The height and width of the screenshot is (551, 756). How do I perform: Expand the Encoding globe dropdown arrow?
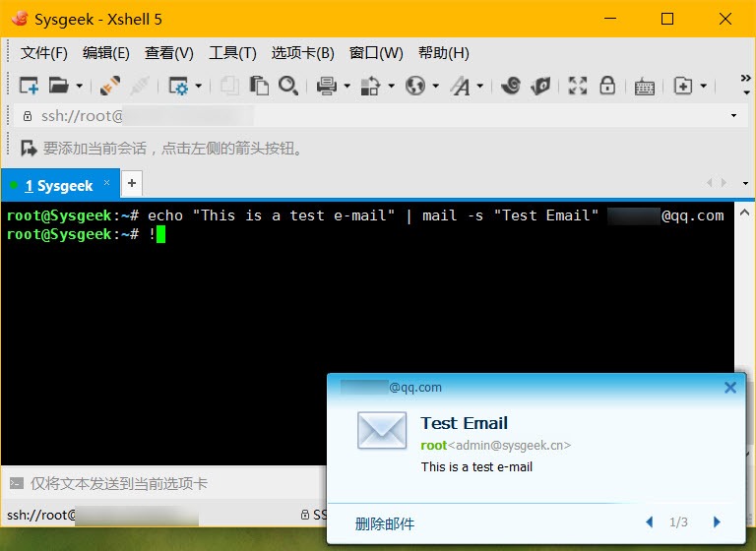point(435,87)
